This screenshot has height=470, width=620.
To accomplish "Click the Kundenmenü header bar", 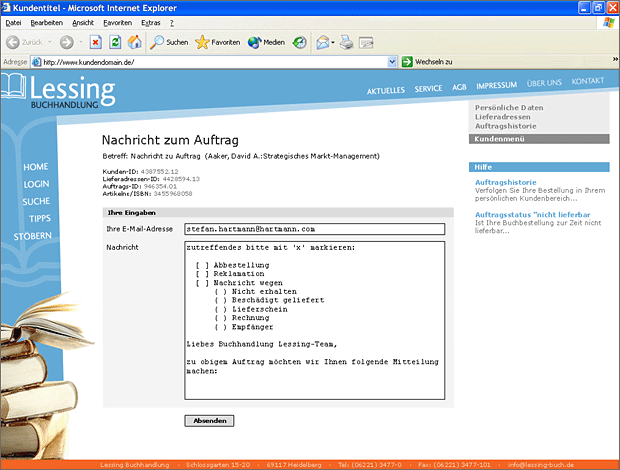I will click(539, 139).
